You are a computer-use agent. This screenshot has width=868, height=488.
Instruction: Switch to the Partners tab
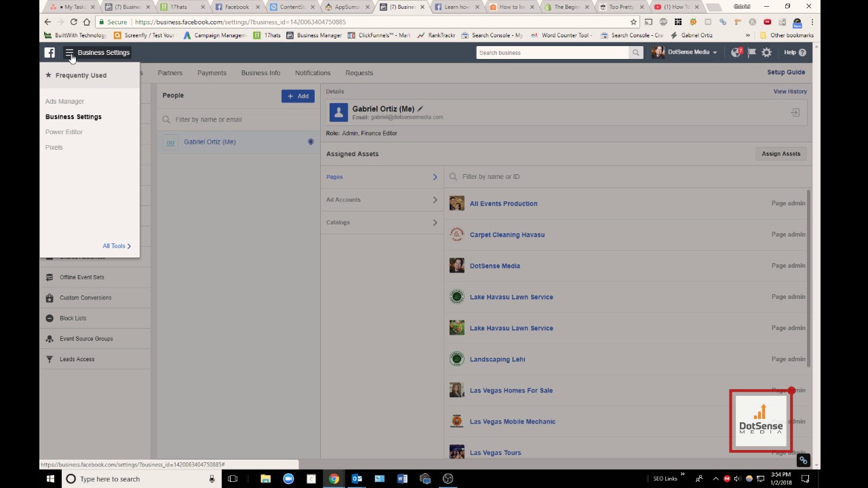170,73
